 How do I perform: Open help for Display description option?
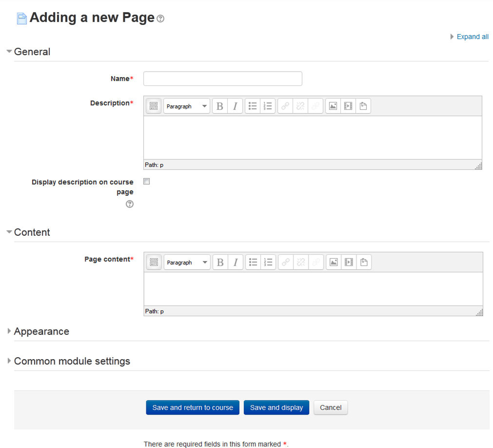(x=130, y=204)
